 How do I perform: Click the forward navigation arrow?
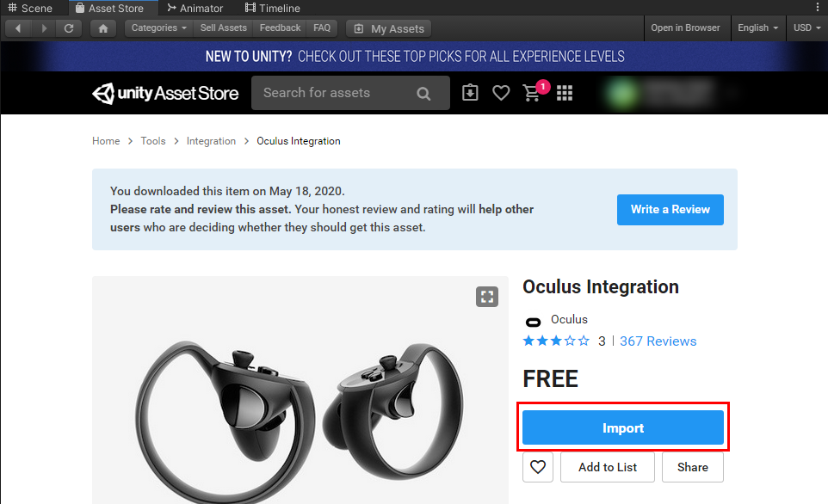pyautogui.click(x=44, y=28)
